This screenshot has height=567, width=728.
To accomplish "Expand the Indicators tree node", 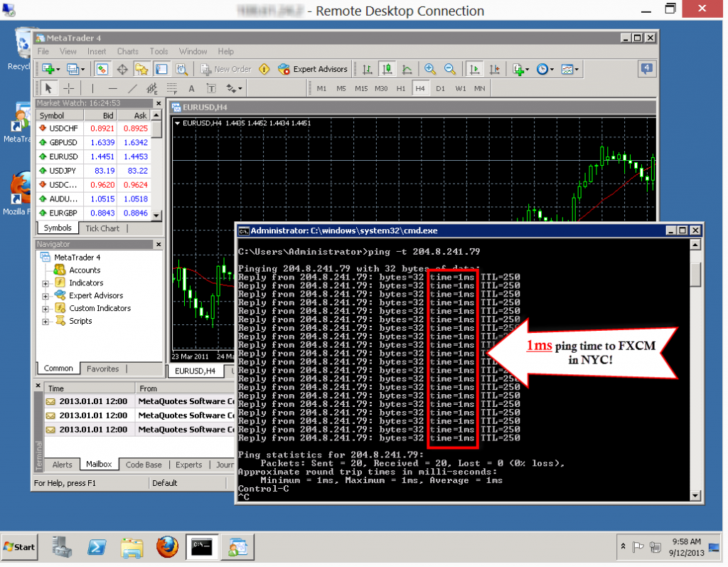I will coord(45,283).
